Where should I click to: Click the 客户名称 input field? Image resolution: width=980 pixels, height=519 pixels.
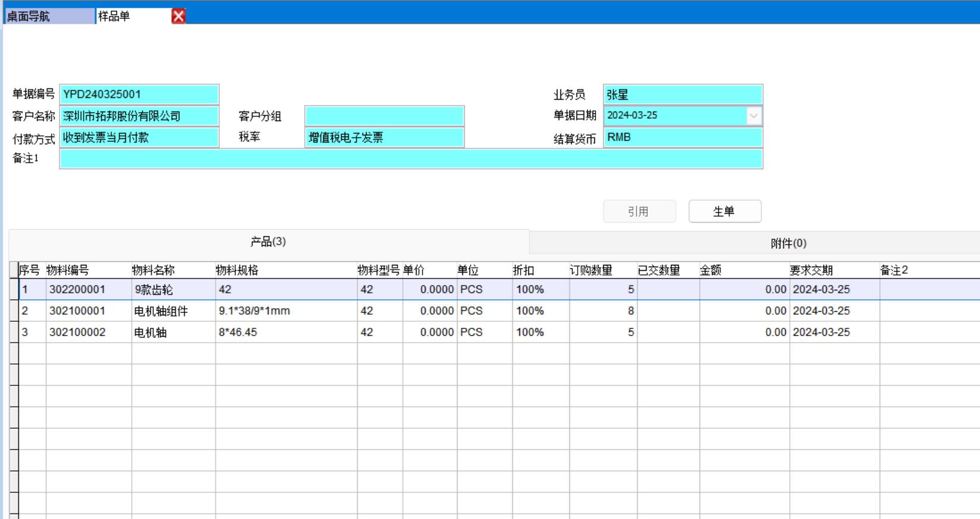pyautogui.click(x=139, y=116)
